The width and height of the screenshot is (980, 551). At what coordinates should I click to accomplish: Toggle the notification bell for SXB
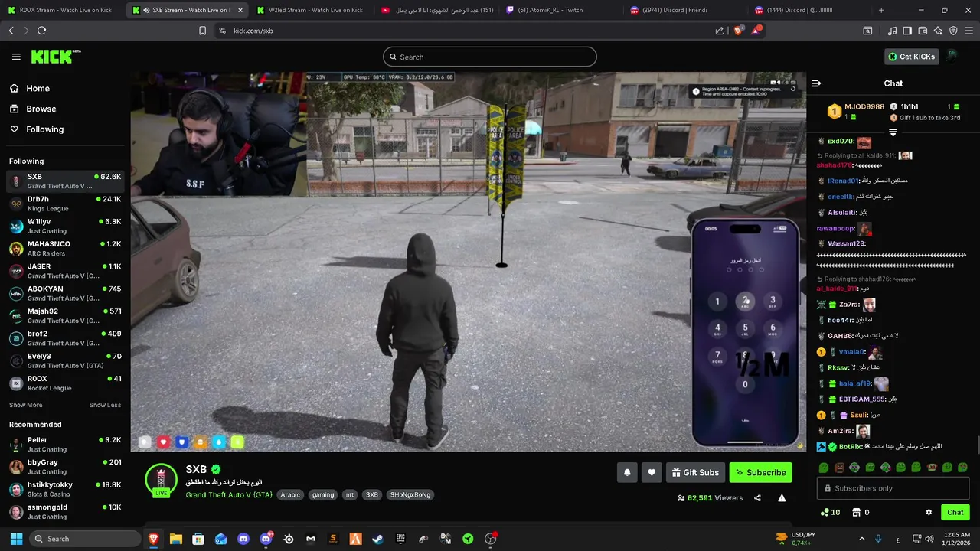[x=627, y=473]
